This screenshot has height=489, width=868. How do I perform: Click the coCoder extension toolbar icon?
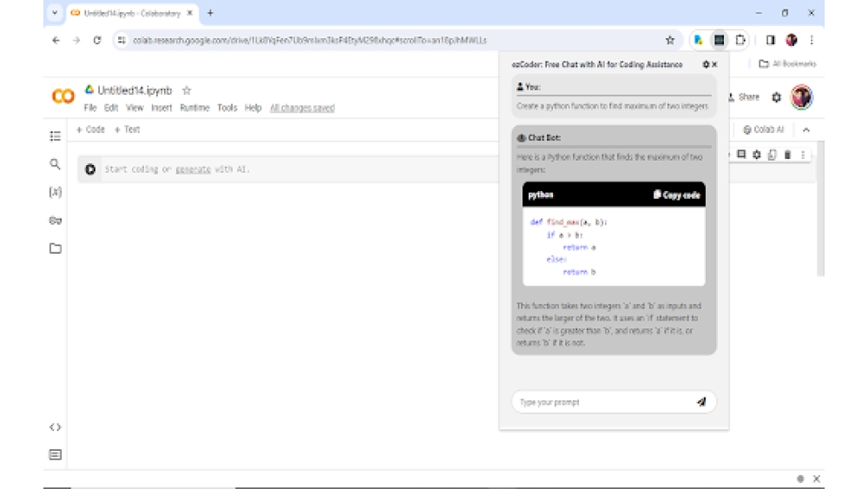719,40
